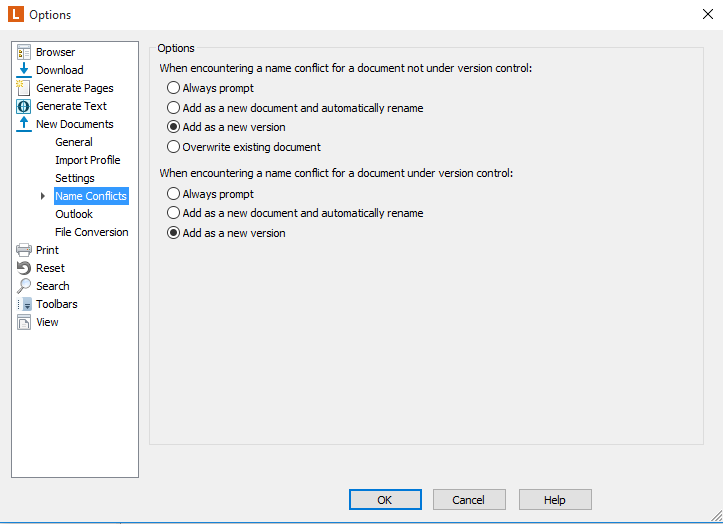Open the Browser options category
The image size is (723, 524).
pos(55,52)
